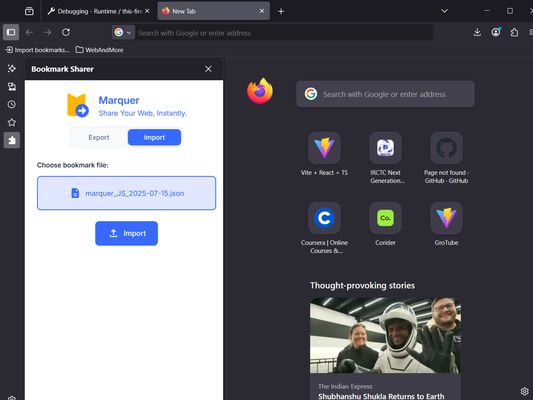Screen dimensions: 533x400
Task: Open a new tab with plus button
Action: pos(281,12)
